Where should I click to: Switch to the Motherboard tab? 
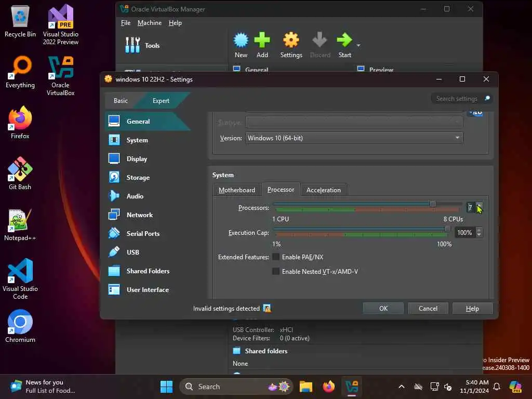click(x=237, y=190)
